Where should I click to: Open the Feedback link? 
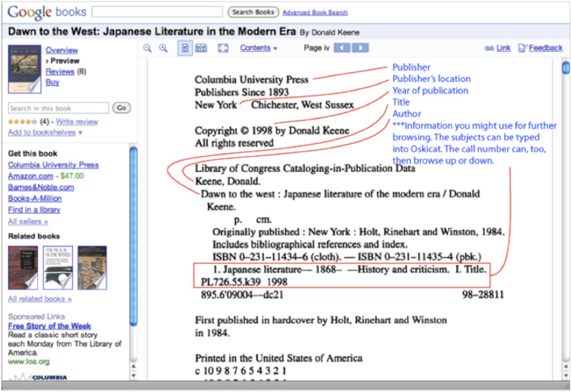pyautogui.click(x=546, y=48)
